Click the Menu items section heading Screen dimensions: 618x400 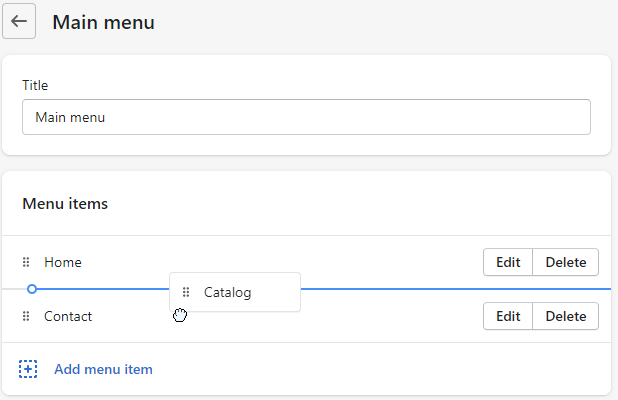(x=65, y=204)
